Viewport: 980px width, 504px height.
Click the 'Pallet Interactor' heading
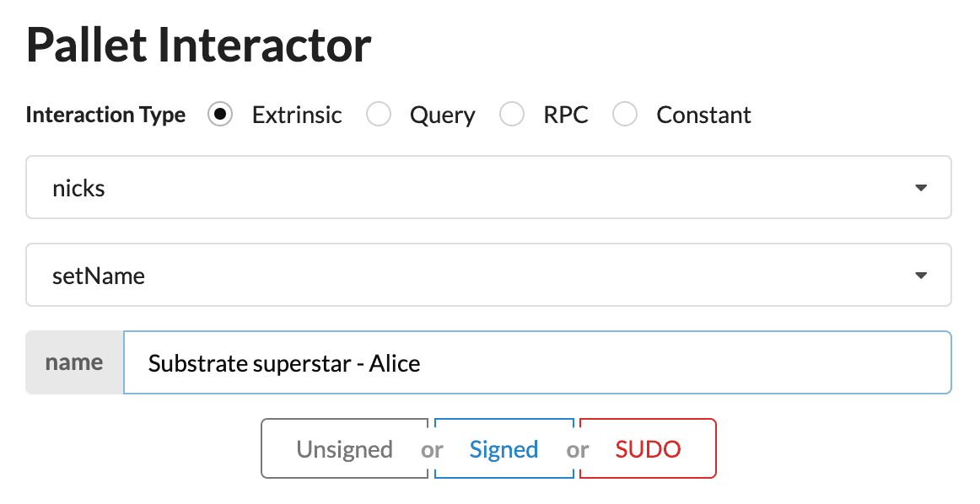(x=198, y=46)
